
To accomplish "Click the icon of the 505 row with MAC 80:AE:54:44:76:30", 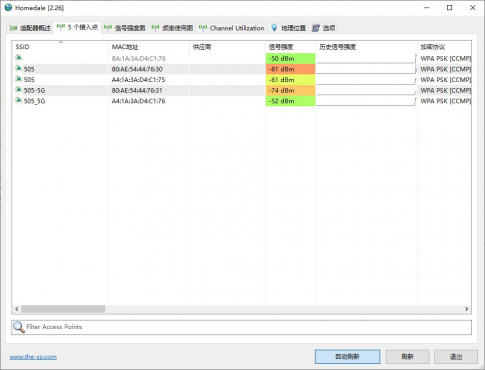I will click(19, 69).
